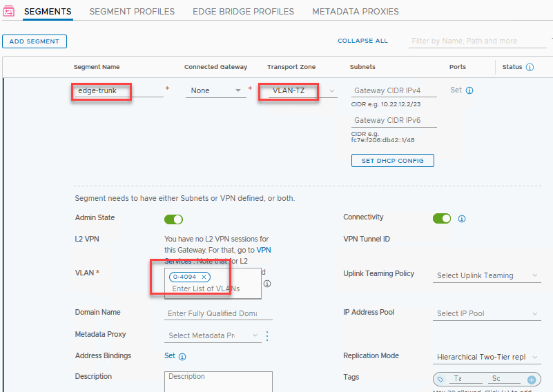This screenshot has height=392, width=553.
Task: Click the Connectivity info icon
Action: [462, 219]
